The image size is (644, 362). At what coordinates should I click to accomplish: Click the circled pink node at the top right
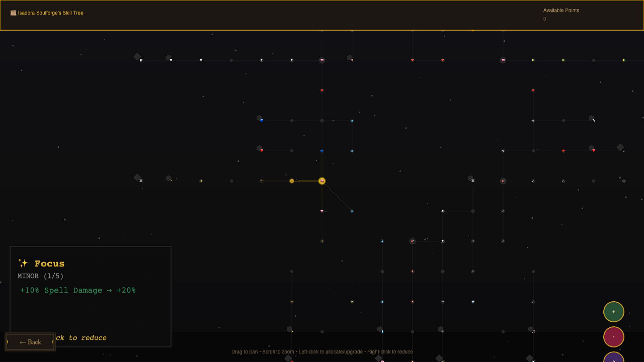pos(503,60)
